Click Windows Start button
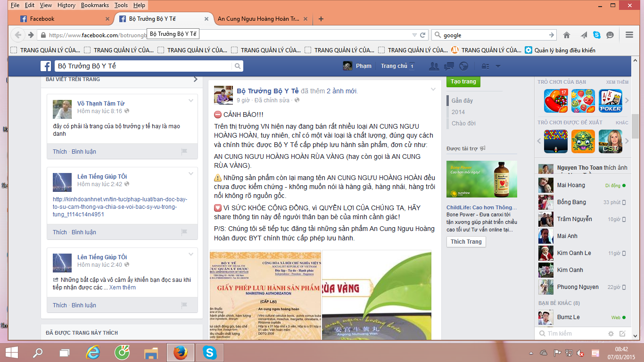 [11, 353]
